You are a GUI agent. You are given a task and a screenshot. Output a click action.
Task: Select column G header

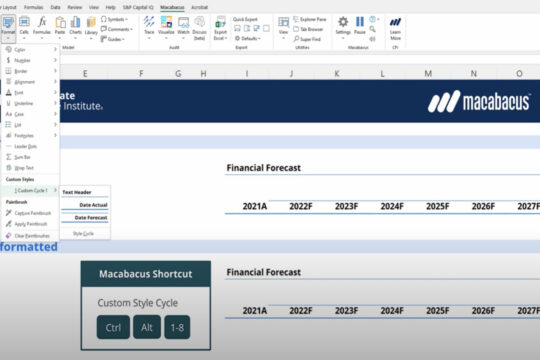click(178, 73)
